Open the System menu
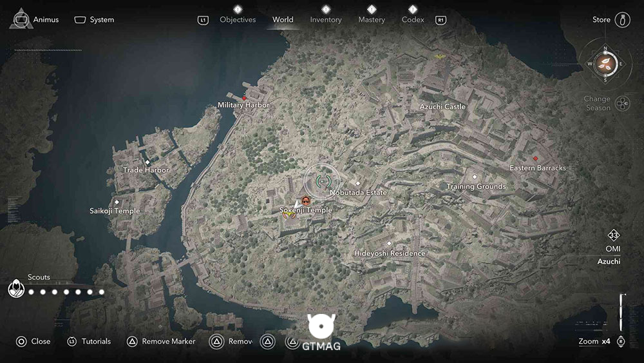This screenshot has height=363, width=644. [94, 20]
